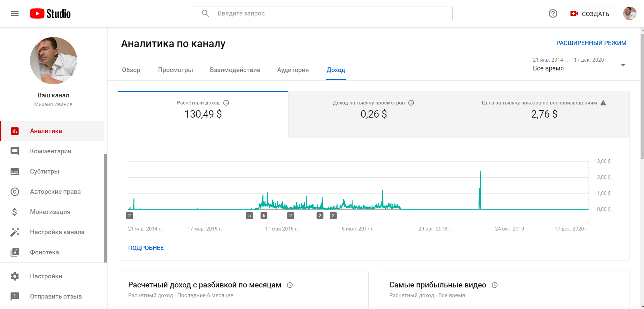The height and width of the screenshot is (309, 644).
Task: Click the ПОДРОБНЕЕ link under the chart
Action: coord(146,248)
